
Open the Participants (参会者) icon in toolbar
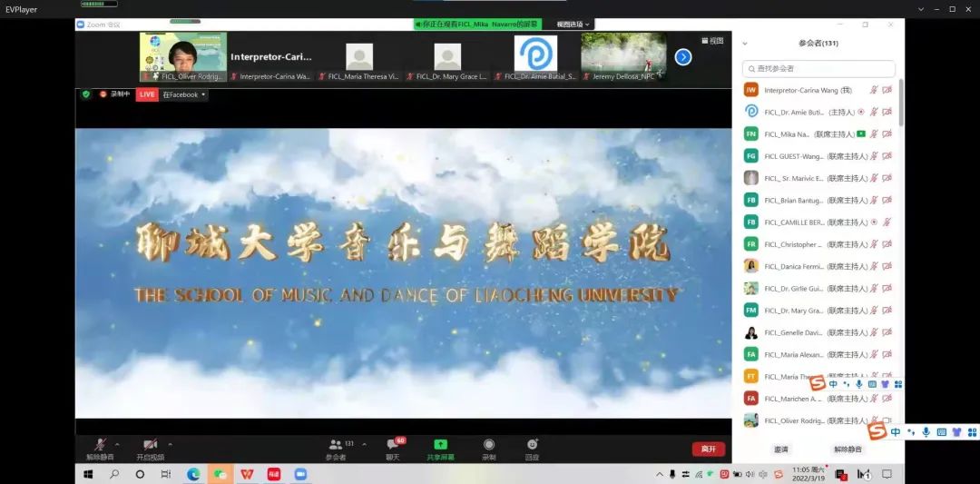coord(336,445)
